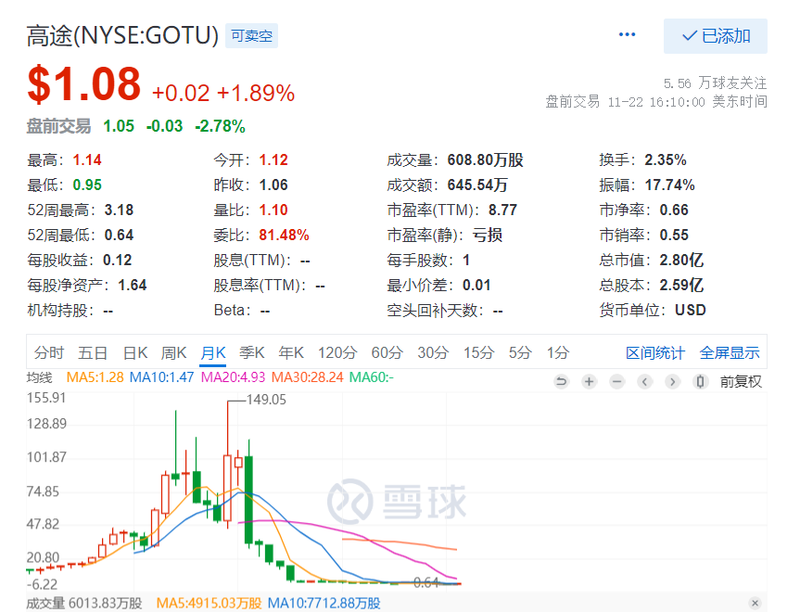This screenshot has width=800, height=612.
Task: Click the candlestick style icon
Action: point(701,381)
